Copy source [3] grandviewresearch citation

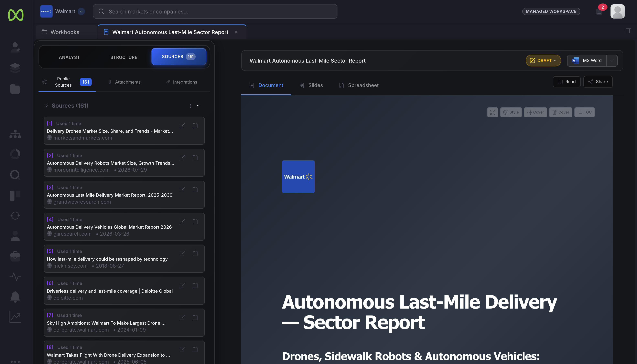coord(195,190)
